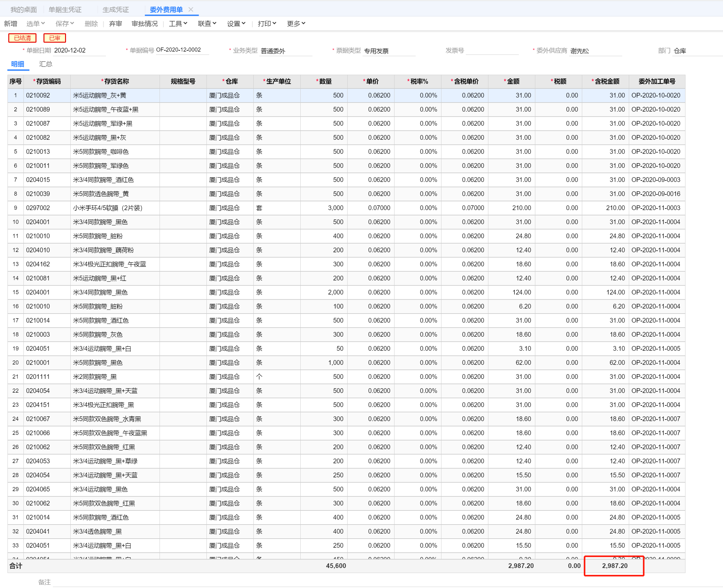
Task: Switch to 我的桌面 tab
Action: [23, 9]
